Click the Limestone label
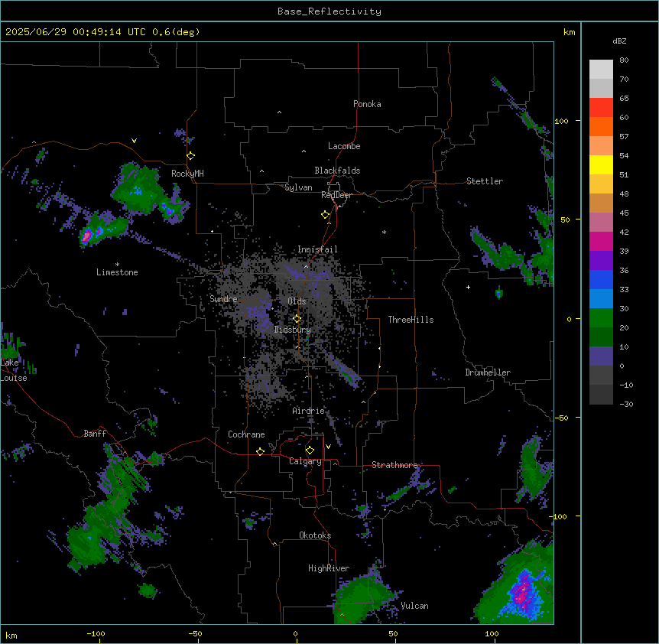Image resolution: width=659 pixels, height=644 pixels. (117, 272)
